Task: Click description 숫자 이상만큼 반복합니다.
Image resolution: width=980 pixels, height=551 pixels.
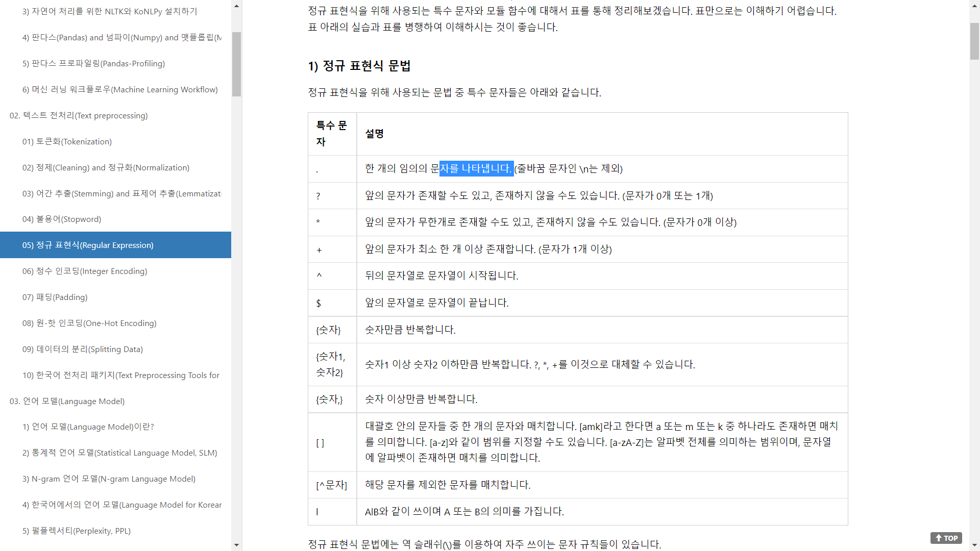Action: point(421,399)
